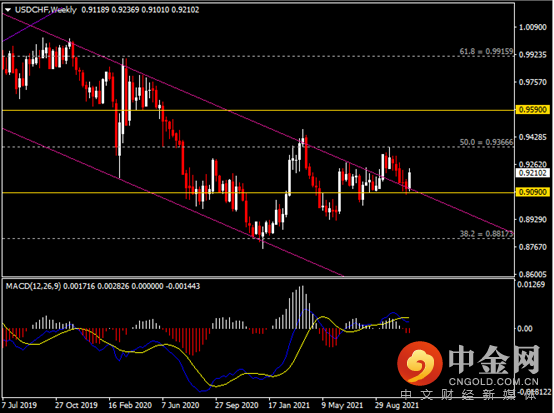Click the 0.86005 price axis label
Screen dimensions: 554x413
[x=532, y=274]
